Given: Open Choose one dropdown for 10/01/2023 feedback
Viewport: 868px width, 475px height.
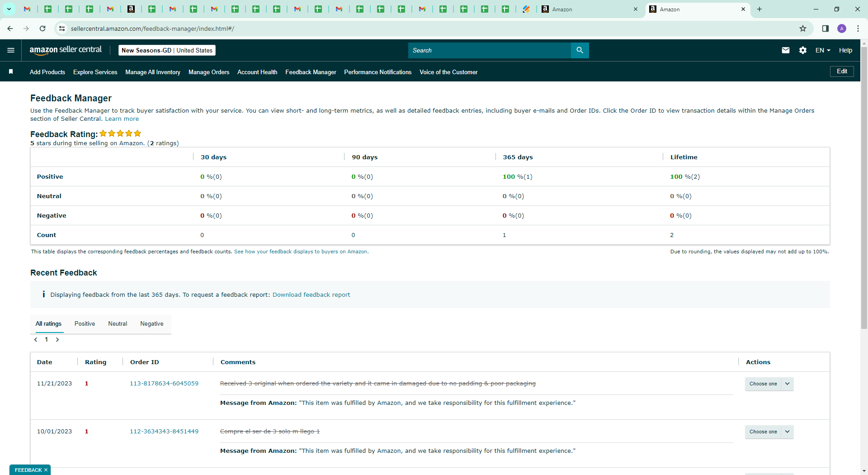Looking at the screenshot, I should 769,432.
